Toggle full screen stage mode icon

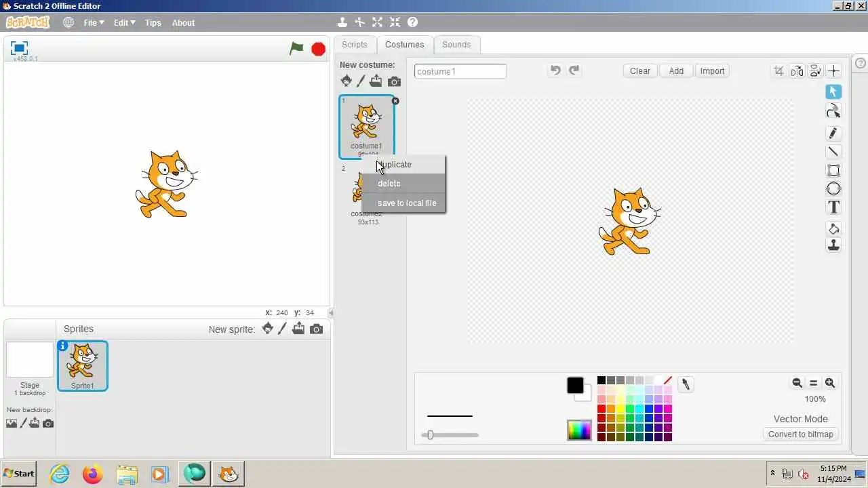coord(19,48)
